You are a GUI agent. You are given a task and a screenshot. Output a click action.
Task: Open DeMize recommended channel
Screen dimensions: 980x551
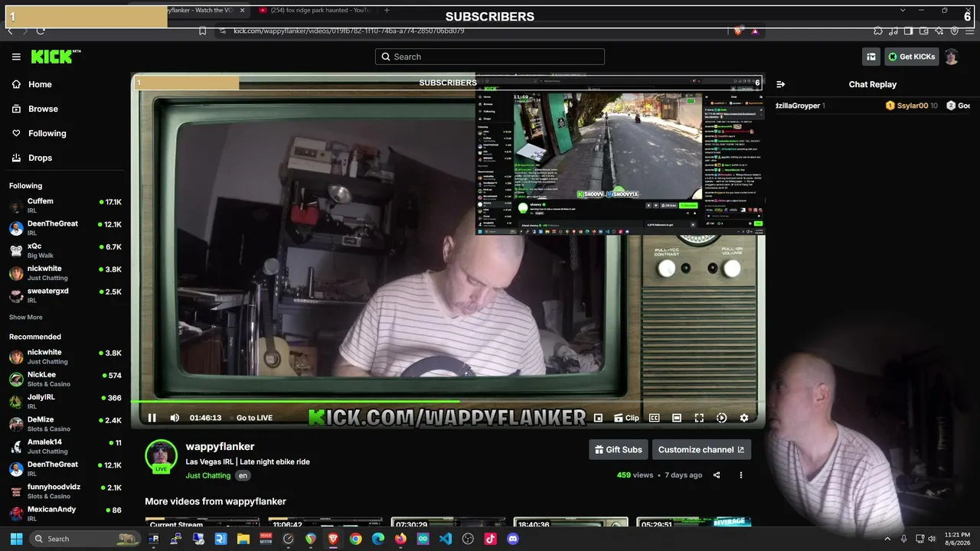click(65, 424)
